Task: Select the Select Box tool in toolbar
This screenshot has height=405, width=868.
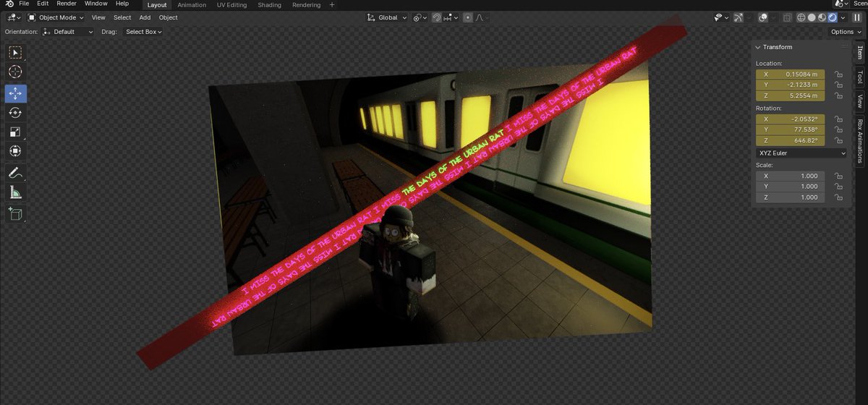Action: pos(15,53)
